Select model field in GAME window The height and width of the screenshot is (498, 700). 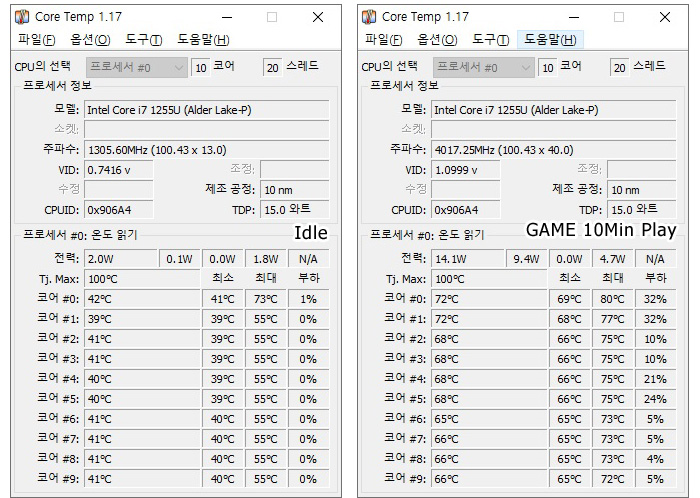(x=554, y=110)
